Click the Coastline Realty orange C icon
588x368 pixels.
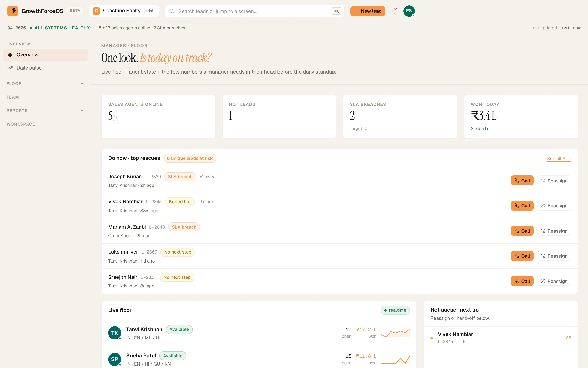[x=96, y=11]
